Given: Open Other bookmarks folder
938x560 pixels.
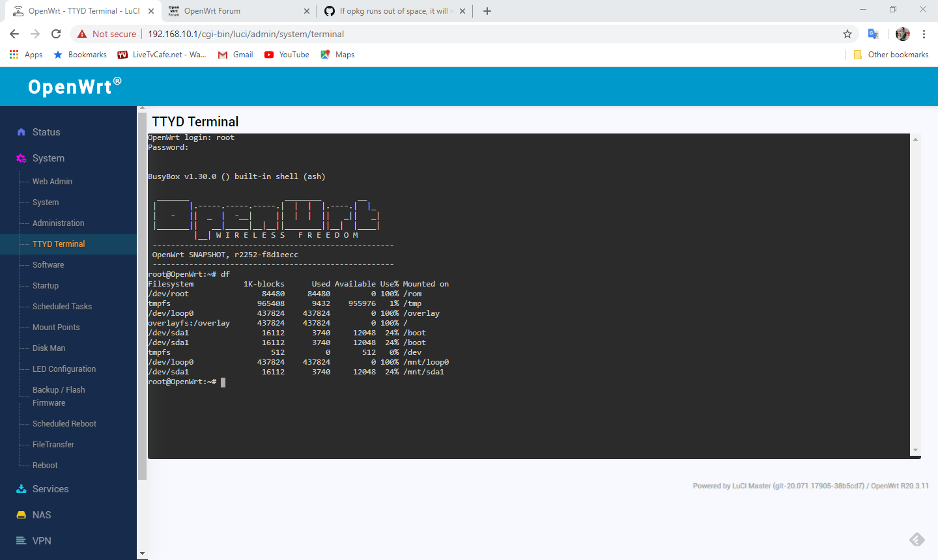Looking at the screenshot, I should [x=890, y=55].
